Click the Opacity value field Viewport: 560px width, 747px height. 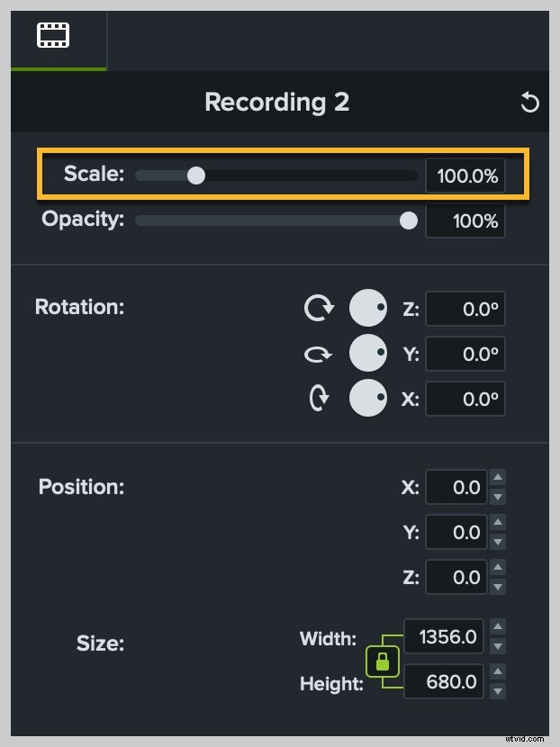[465, 220]
